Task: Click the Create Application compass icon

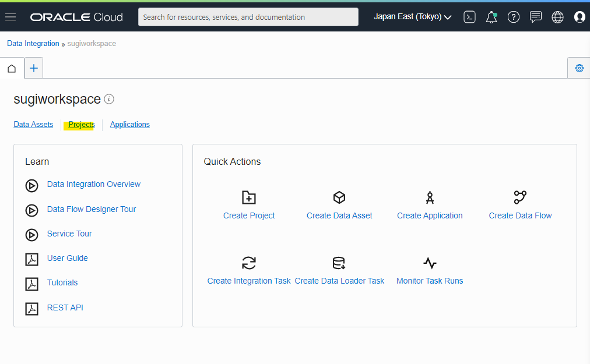Action: tap(430, 197)
